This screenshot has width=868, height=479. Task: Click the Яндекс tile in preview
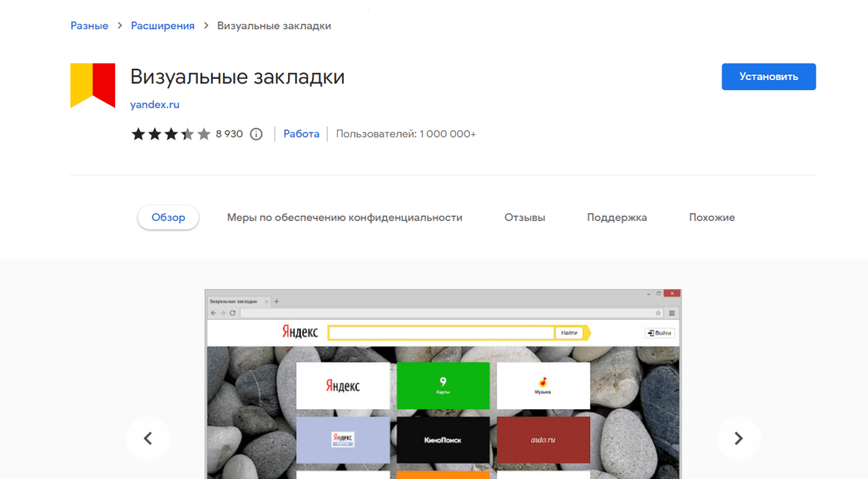pos(343,385)
